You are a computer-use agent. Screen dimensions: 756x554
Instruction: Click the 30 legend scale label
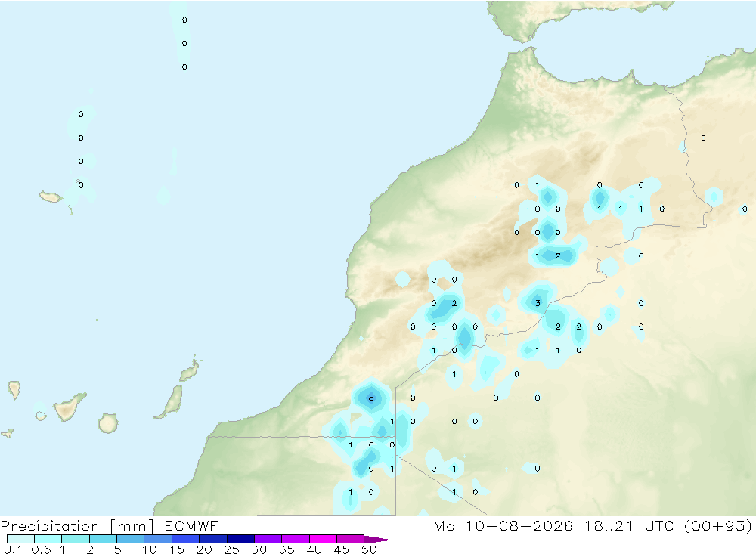pos(259,549)
